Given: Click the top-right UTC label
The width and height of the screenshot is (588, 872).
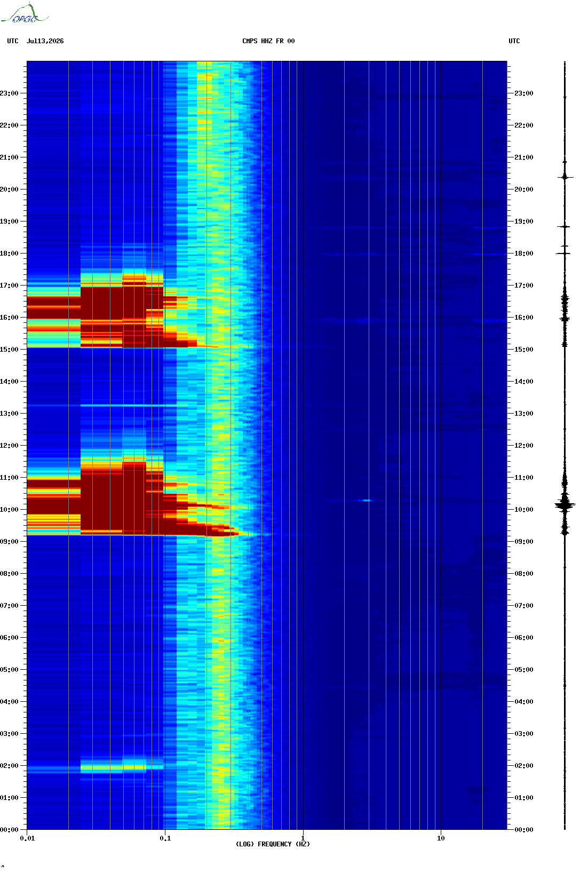Looking at the screenshot, I should click(x=514, y=41).
